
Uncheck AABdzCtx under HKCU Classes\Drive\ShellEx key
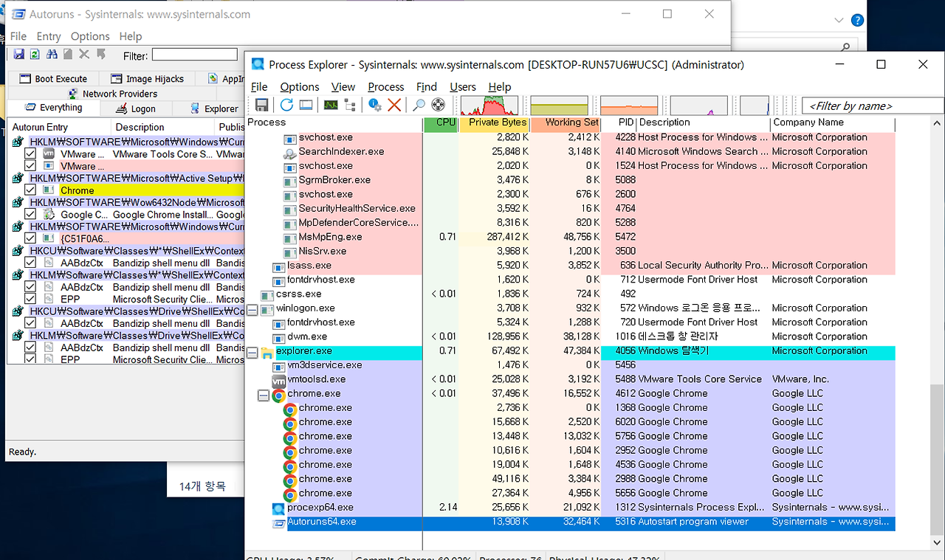click(x=30, y=323)
